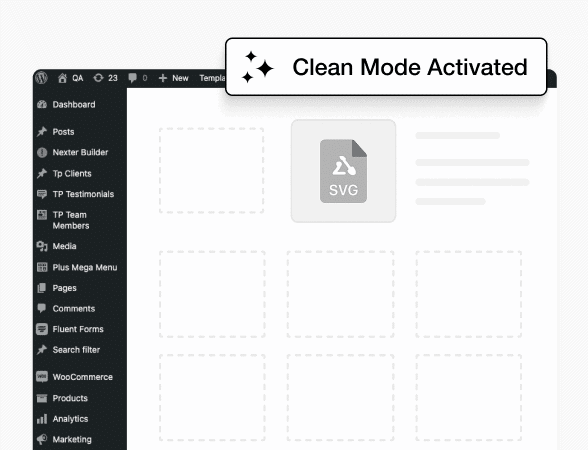Click the Plus Mega Menu grid icon
Image resolution: width=588 pixels, height=450 pixels.
[42, 267]
